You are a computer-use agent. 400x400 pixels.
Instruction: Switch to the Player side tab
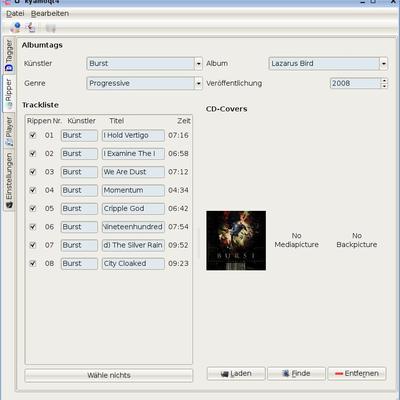pyautogui.click(x=9, y=131)
